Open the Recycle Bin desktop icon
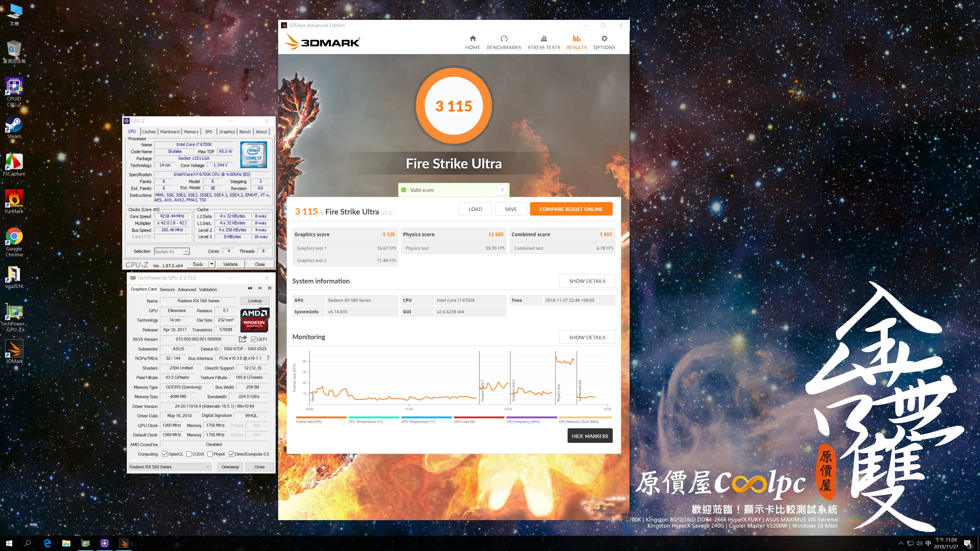Viewport: 980px width, 551px height. [x=14, y=52]
